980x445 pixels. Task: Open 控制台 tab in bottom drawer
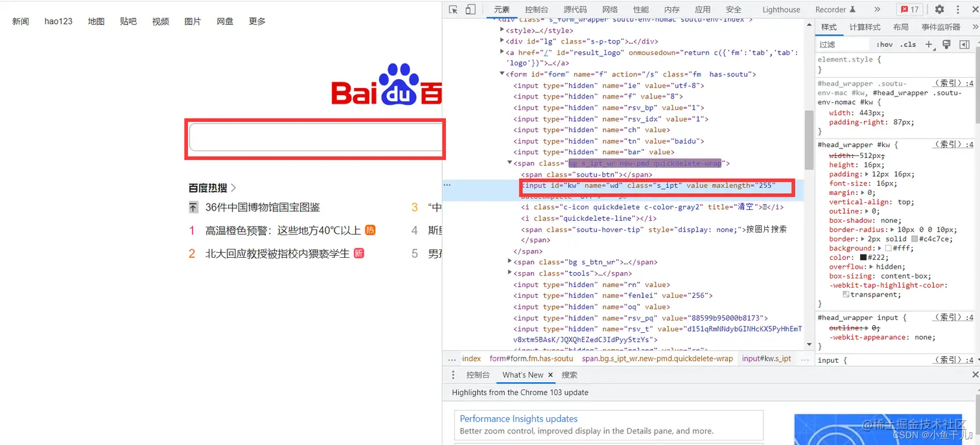478,375
